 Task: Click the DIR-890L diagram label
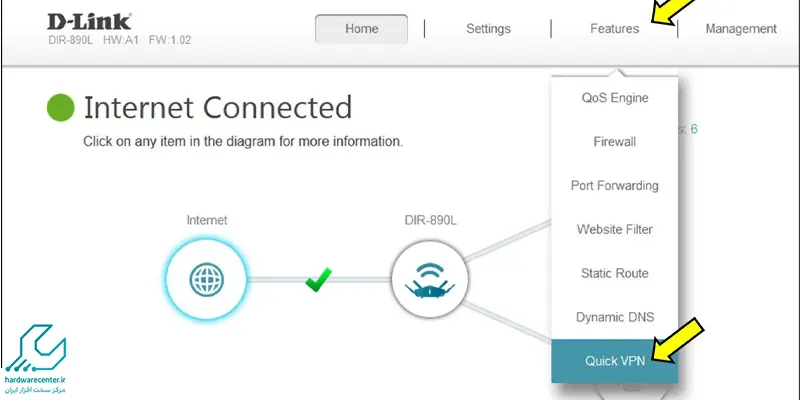click(430, 220)
